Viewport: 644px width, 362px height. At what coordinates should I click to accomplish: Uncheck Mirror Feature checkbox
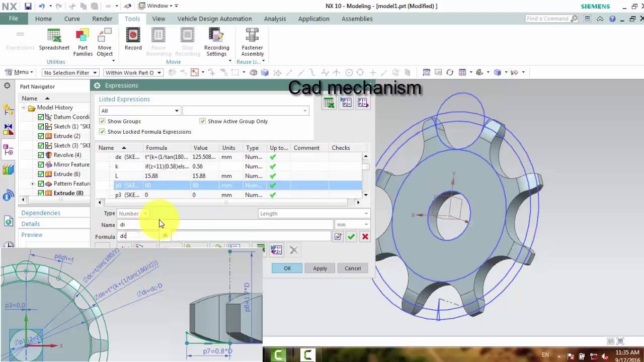tap(41, 165)
